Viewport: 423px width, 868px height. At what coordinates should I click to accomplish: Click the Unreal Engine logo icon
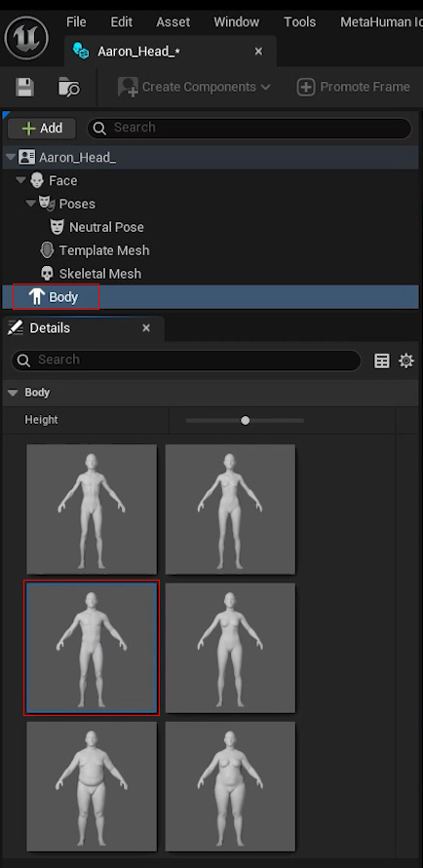click(x=26, y=38)
